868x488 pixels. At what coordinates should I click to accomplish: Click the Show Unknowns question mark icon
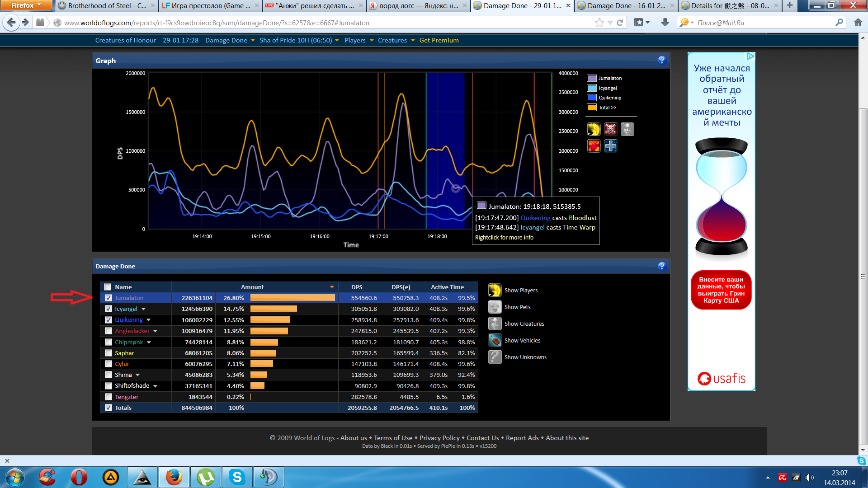pyautogui.click(x=495, y=357)
